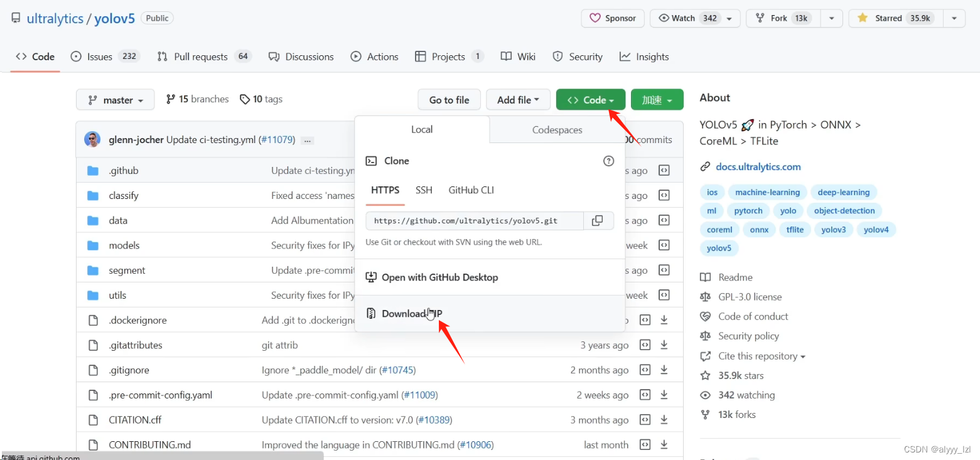Click the link icon by docs.ultralytics.com
The image size is (980, 460).
click(706, 167)
